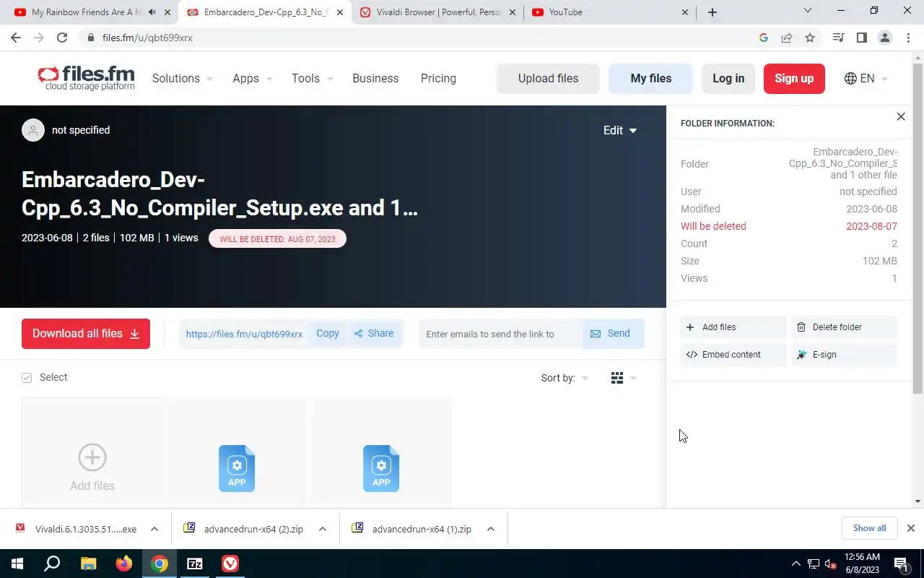
Task: Expand options for Vivaldi exe download
Action: (154, 529)
